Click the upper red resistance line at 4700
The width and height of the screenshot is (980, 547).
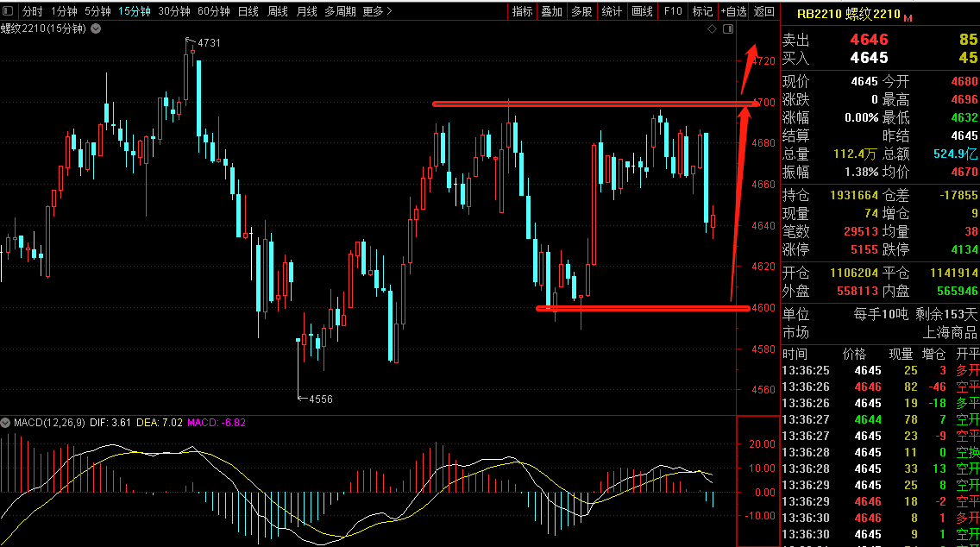pyautogui.click(x=595, y=104)
